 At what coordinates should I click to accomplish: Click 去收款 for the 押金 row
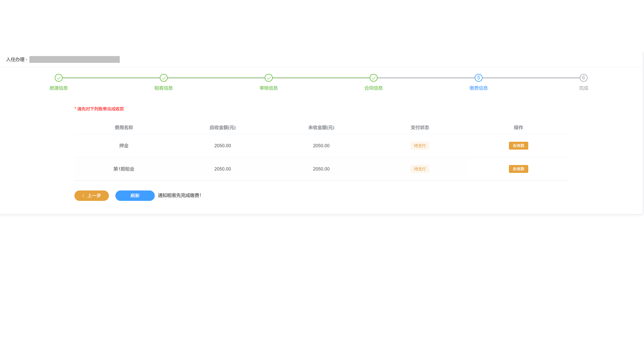(x=518, y=146)
